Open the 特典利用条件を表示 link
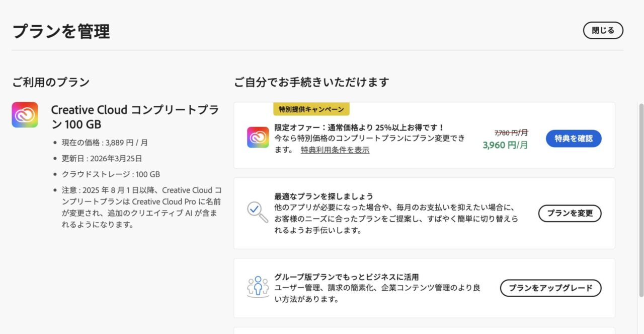The height and width of the screenshot is (334, 644). click(335, 150)
